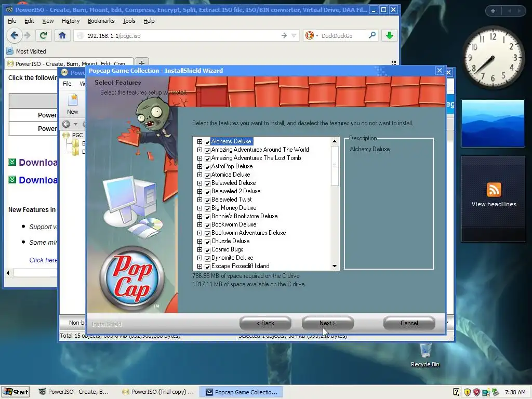Uncheck Amazing Adventures Around The World
Viewport: 532px width, 399px height.
[208, 150]
